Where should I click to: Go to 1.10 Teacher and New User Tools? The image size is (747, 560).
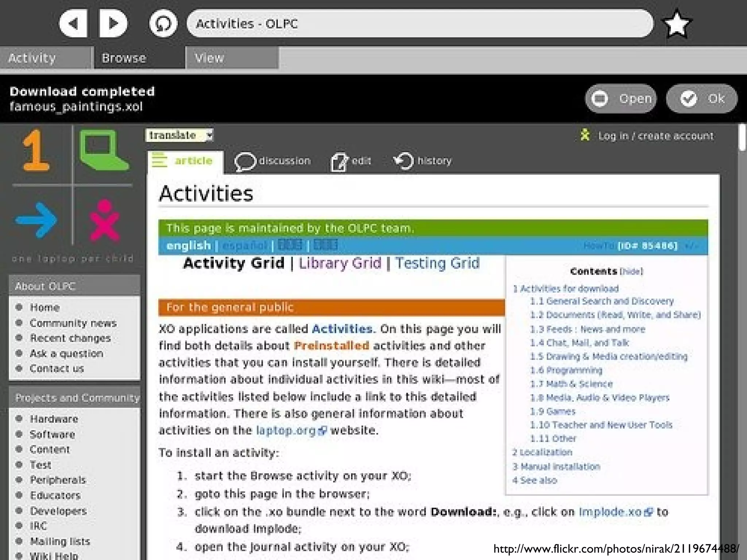(601, 425)
